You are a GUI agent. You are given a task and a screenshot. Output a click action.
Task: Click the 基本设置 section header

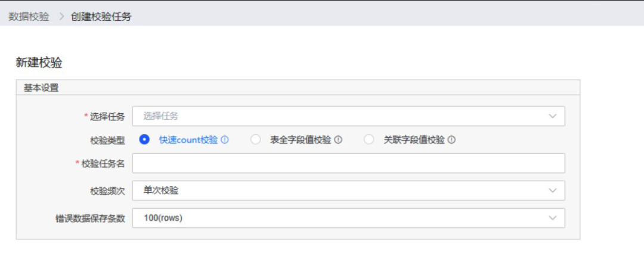pos(41,88)
